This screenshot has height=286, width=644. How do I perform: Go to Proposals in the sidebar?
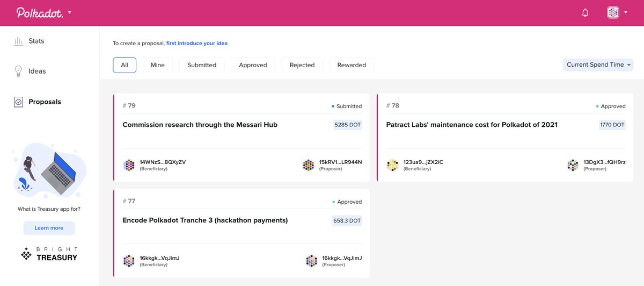[x=45, y=102]
